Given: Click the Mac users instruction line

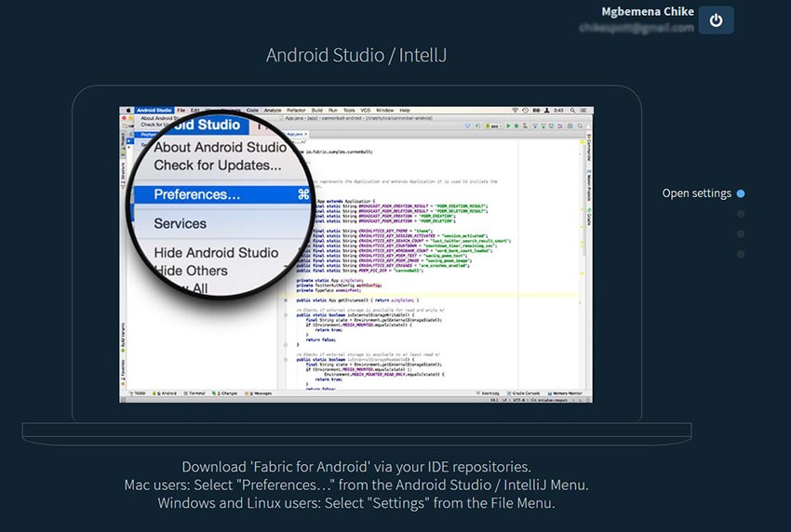Looking at the screenshot, I should coord(356,485).
